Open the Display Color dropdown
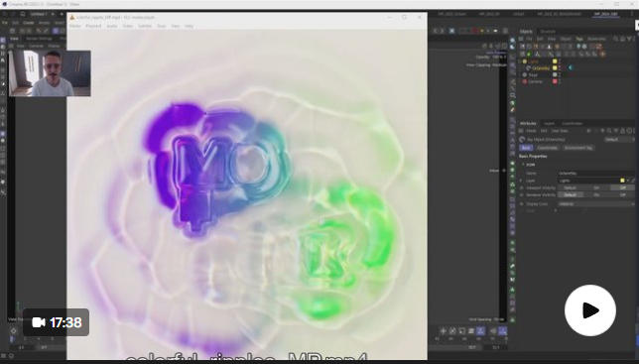 (x=595, y=203)
